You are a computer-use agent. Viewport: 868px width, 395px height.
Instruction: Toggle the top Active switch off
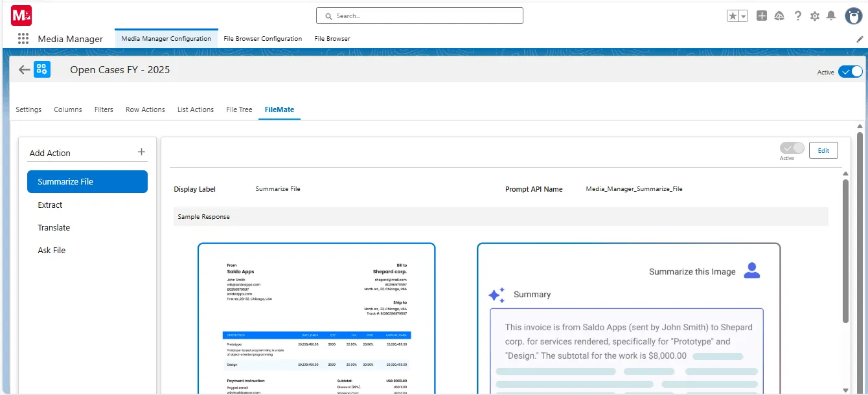(x=850, y=71)
